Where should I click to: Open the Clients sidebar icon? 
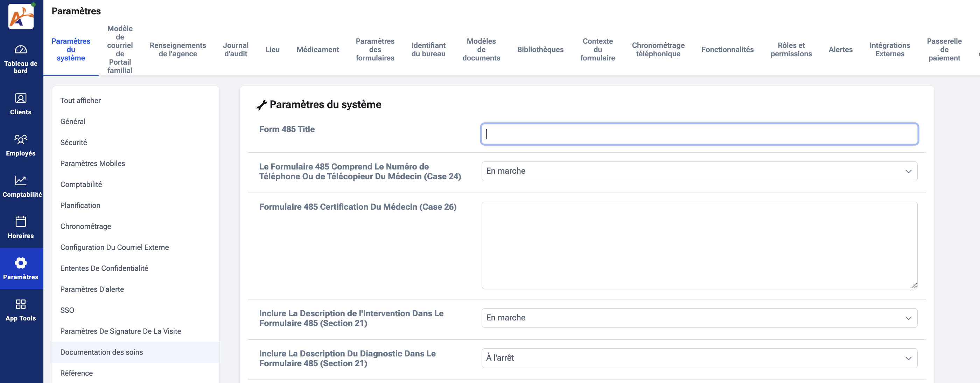21,98
